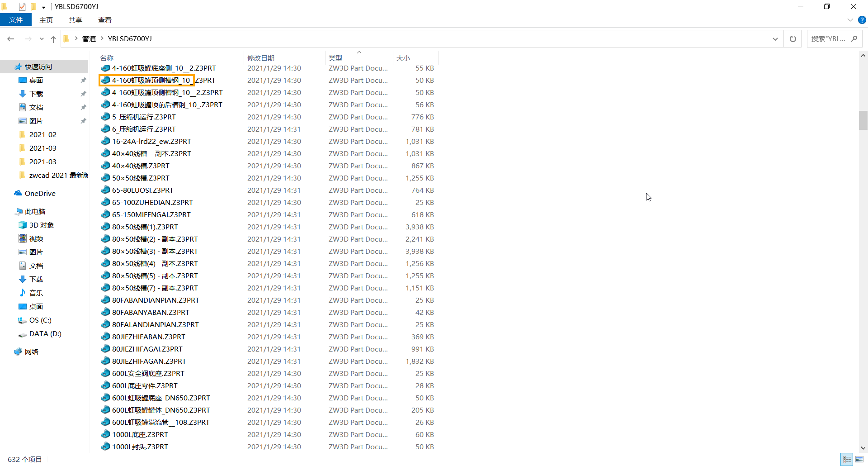Open the 共享 ribbon tab
This screenshot has height=466, width=868.
[75, 20]
